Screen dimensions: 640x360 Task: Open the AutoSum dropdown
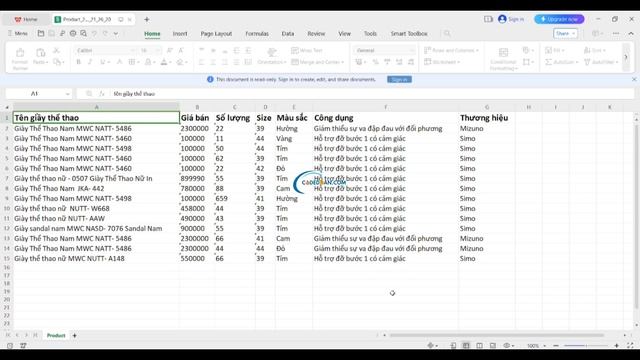(562, 62)
